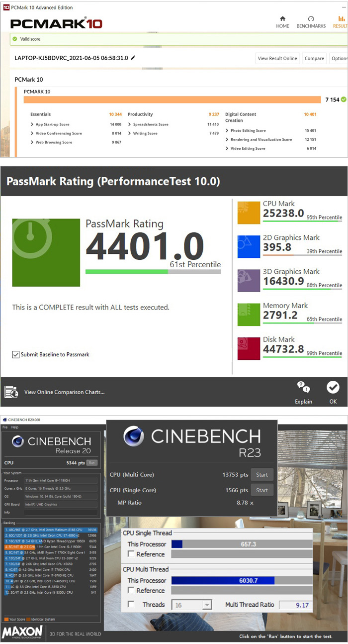
Task: Click the home icon above HOME
Action: [282, 19]
